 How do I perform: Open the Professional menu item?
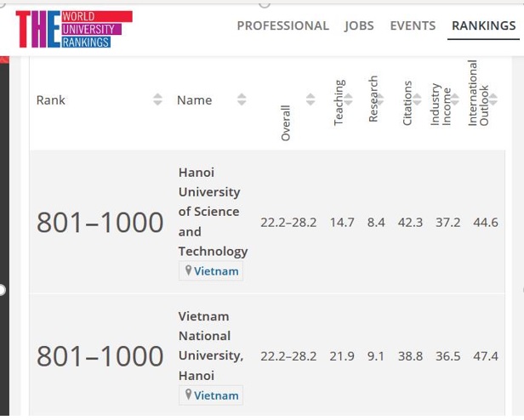(x=283, y=26)
